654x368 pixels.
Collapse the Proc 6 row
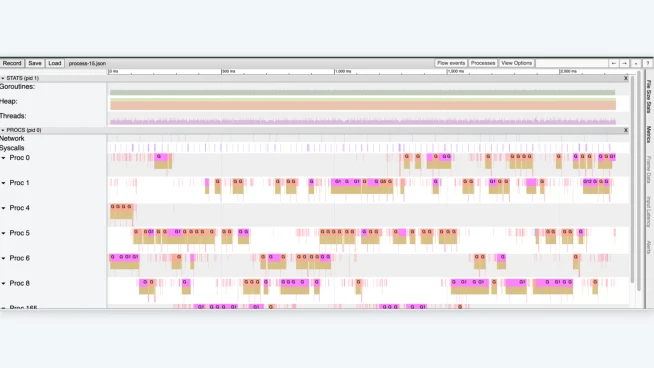[3, 259]
